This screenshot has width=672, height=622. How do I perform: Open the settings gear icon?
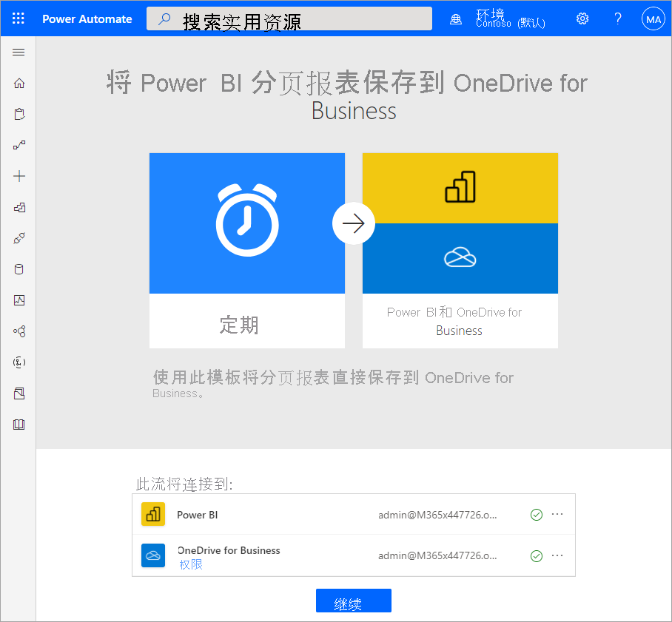(582, 18)
